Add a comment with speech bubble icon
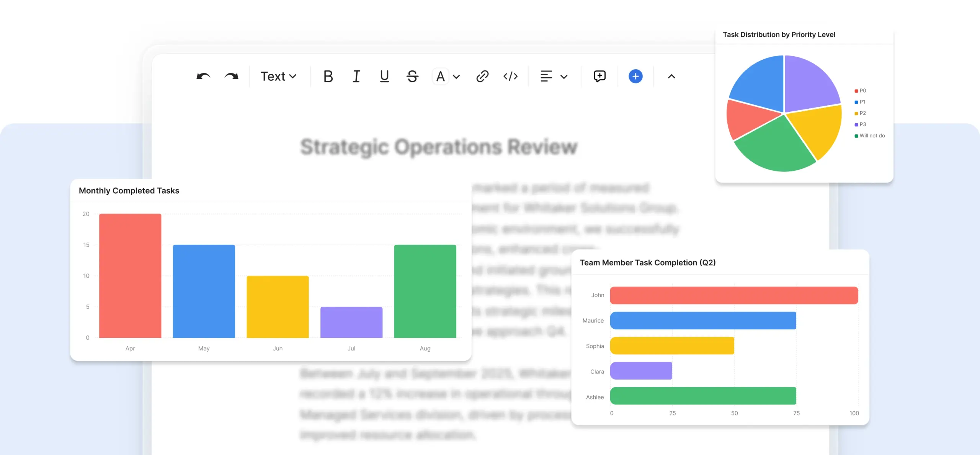Screen dimensions: 980x455 [599, 77]
